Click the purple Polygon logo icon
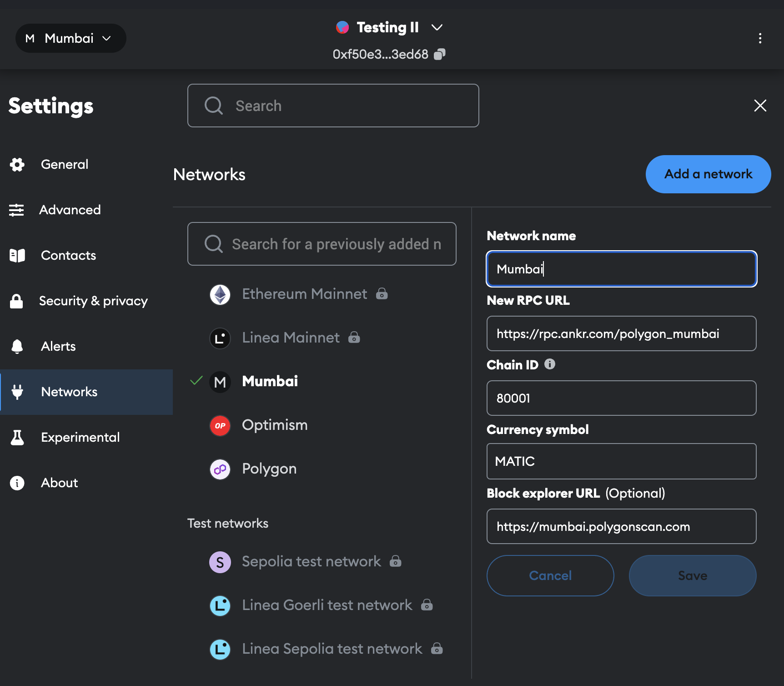Screen dimensions: 784x686 (x=220, y=469)
